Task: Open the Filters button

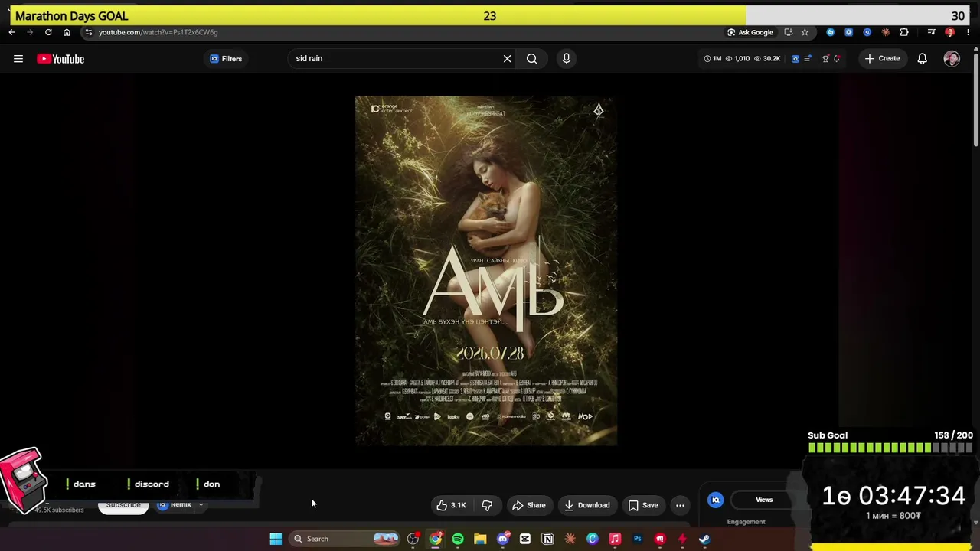Action: pos(226,59)
